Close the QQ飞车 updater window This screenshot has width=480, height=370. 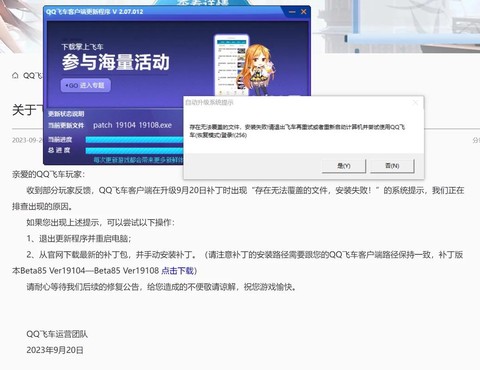pyautogui.click(x=304, y=12)
